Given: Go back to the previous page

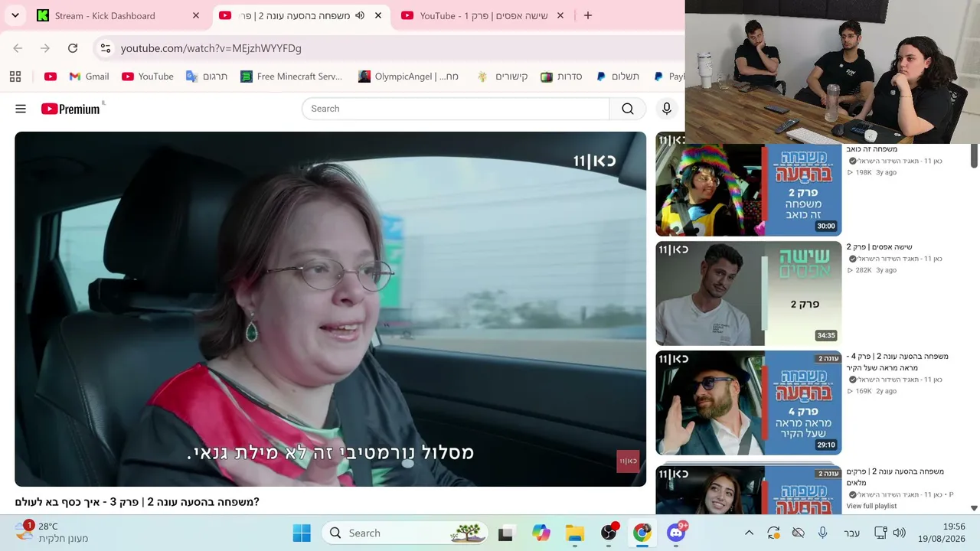Looking at the screenshot, I should (x=18, y=48).
